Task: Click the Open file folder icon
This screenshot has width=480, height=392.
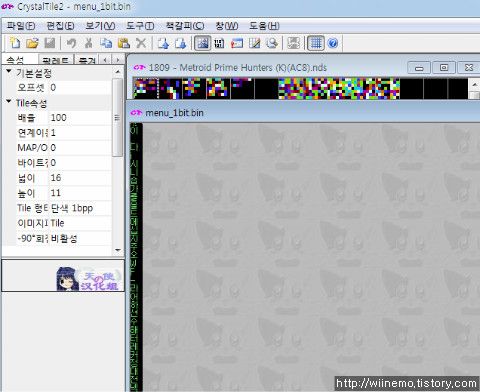Action: [x=32, y=43]
